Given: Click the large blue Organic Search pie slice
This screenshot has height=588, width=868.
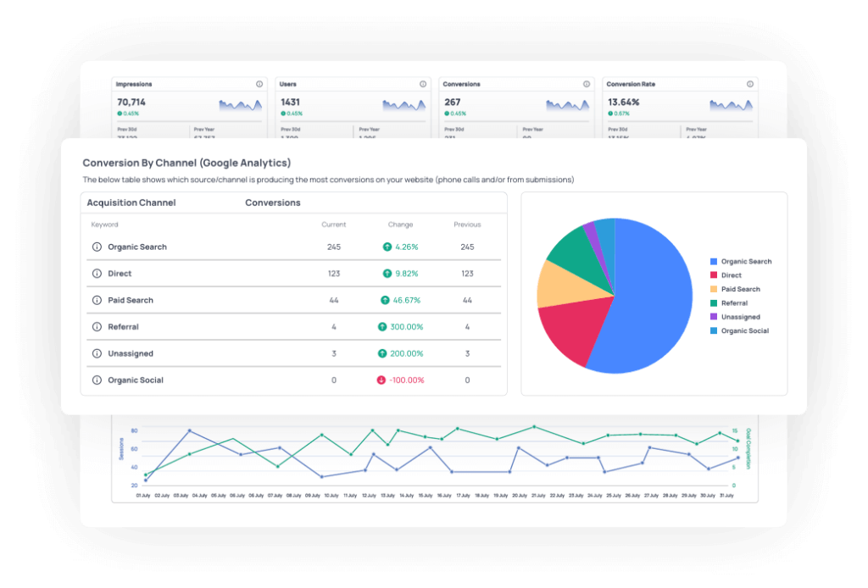Looking at the screenshot, I should tap(653, 297).
